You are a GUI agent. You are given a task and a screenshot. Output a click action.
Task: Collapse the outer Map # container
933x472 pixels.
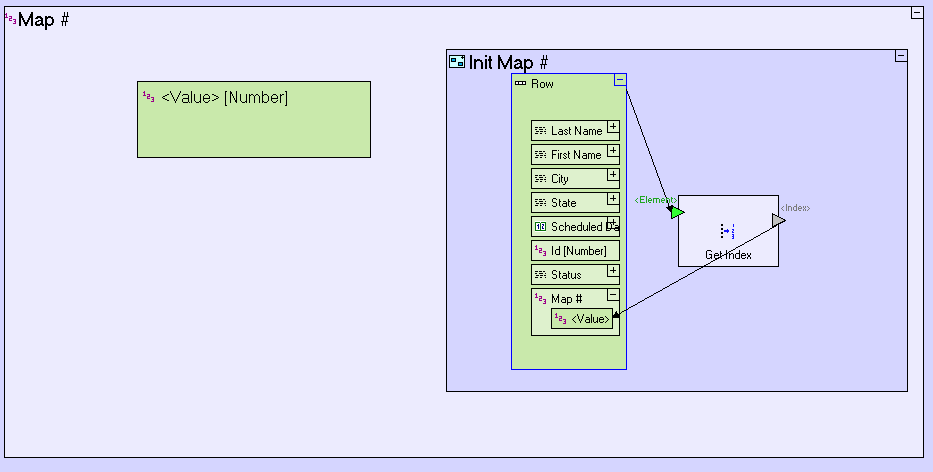click(916, 13)
